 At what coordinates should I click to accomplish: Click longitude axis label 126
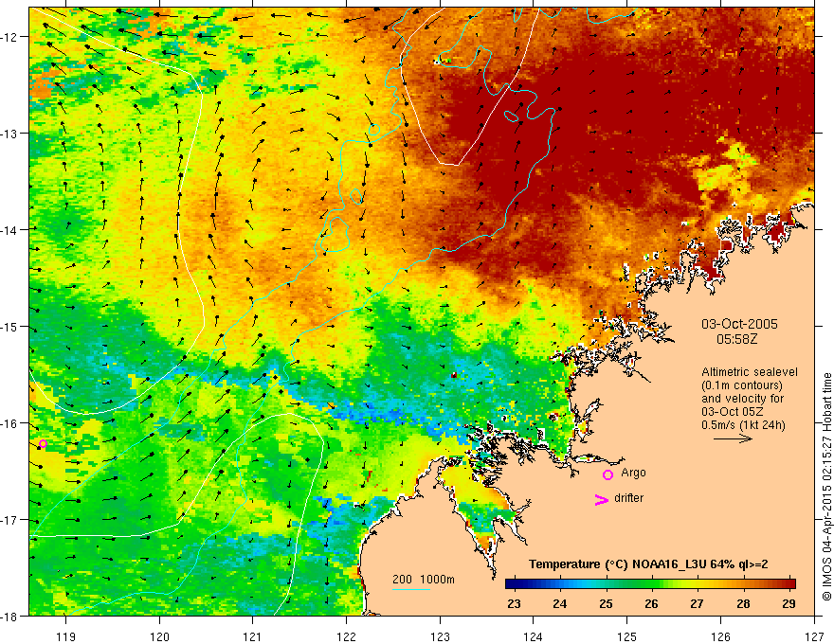720,636
